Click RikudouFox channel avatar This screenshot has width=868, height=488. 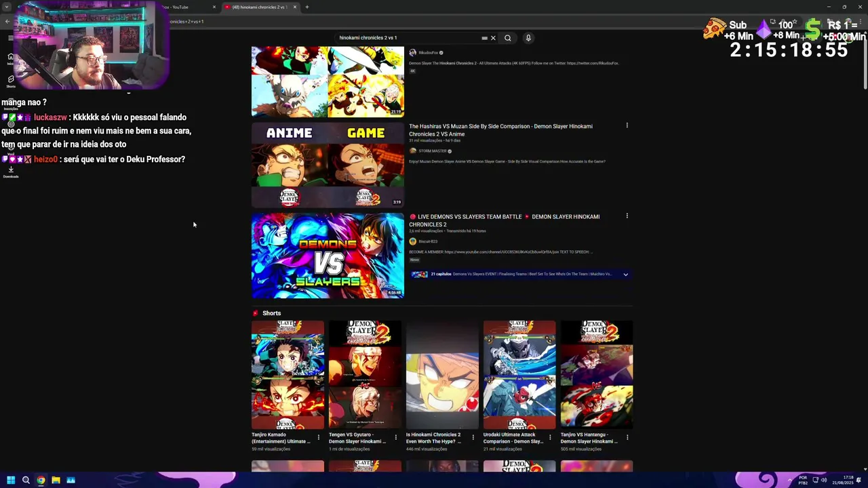point(412,52)
